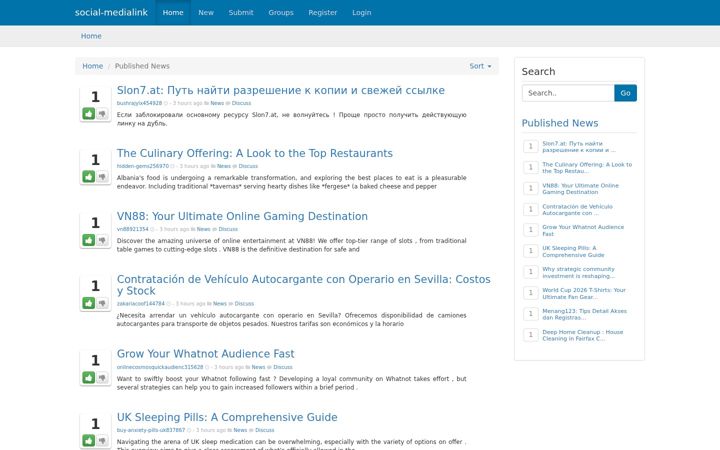
Task: Open sidebar link Menang123: Tips Detail Akses
Action: (x=584, y=314)
